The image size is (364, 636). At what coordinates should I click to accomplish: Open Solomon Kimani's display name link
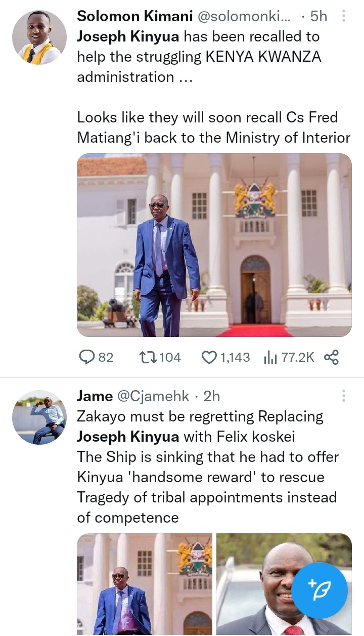[x=134, y=17]
